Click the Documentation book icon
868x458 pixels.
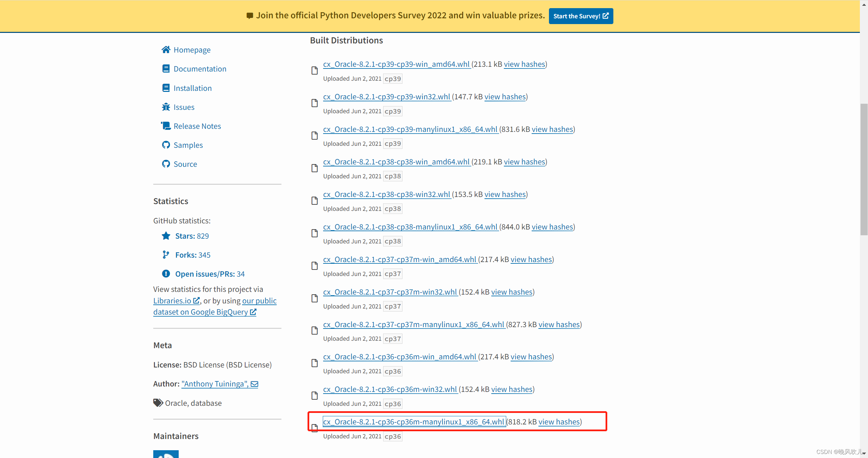[166, 69]
